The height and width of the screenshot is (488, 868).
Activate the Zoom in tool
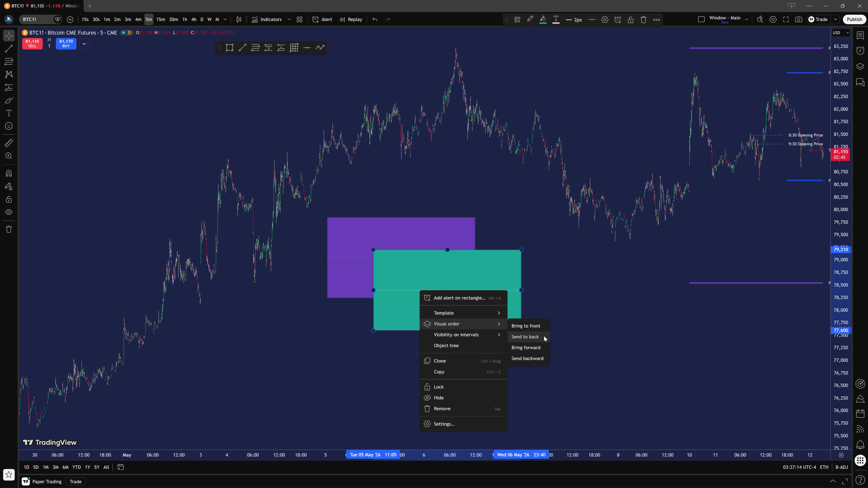click(9, 156)
